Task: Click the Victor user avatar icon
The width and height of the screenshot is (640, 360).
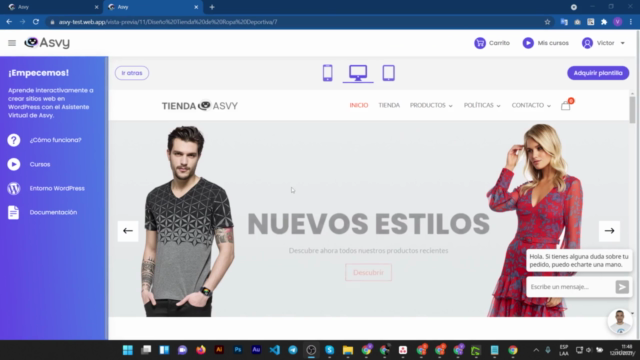Action: coord(587,43)
